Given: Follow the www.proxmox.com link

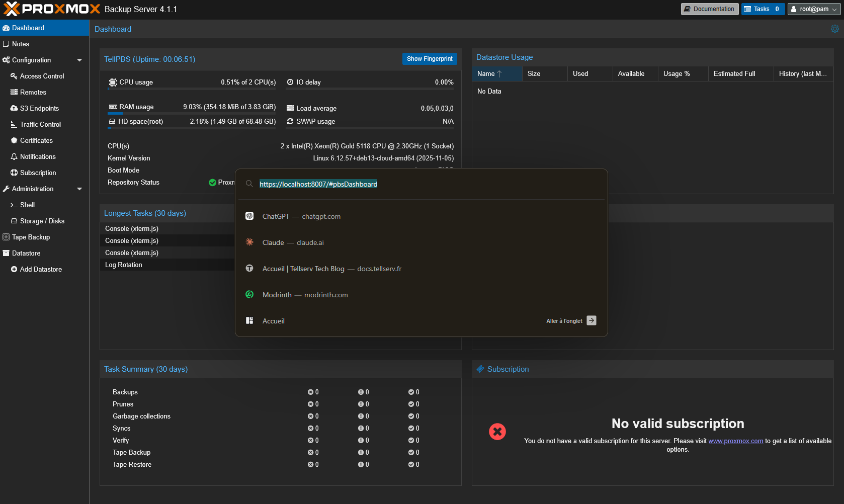Looking at the screenshot, I should (735, 441).
